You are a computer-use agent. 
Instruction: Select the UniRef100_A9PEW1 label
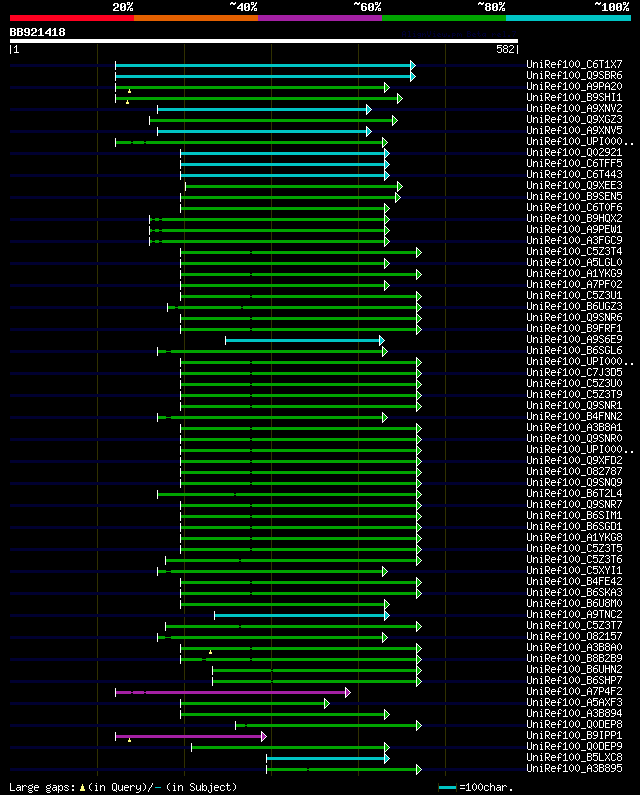[574, 230]
